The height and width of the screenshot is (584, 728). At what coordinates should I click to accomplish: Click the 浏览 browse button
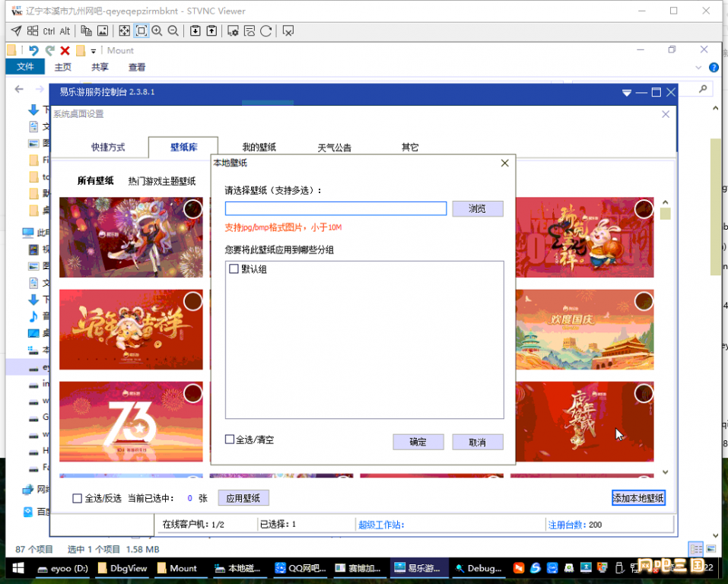click(477, 208)
